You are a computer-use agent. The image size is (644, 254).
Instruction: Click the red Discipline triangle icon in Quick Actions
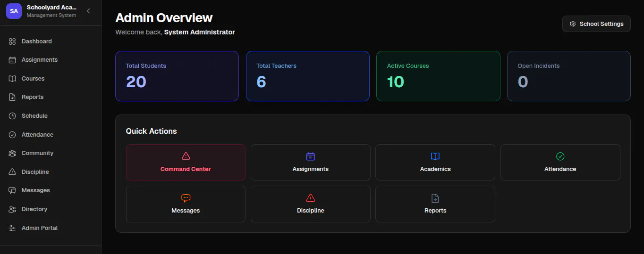(310, 198)
